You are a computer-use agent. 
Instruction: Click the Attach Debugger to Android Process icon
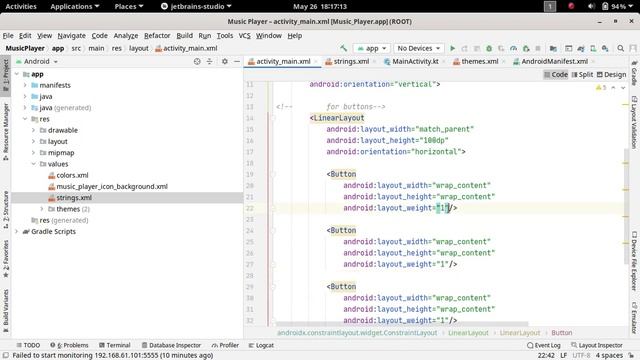click(x=526, y=48)
